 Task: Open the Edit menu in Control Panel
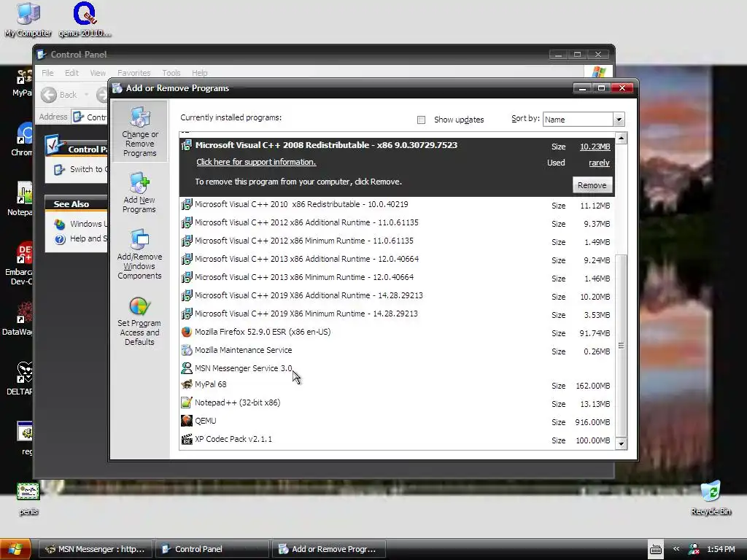click(x=71, y=73)
